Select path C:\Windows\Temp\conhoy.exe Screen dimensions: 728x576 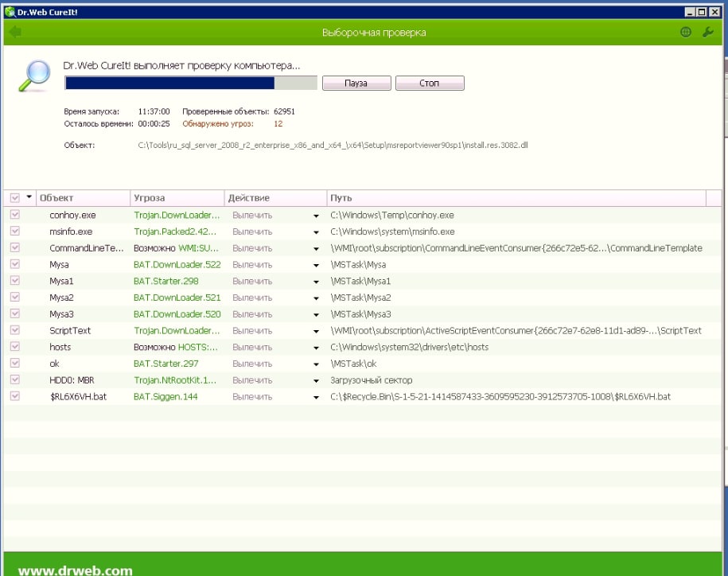tap(392, 215)
